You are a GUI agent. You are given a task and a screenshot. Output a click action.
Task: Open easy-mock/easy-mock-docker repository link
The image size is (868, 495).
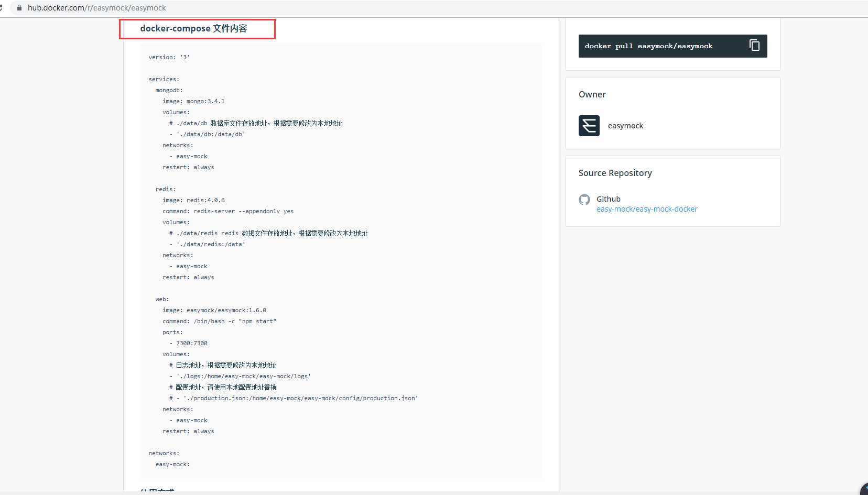pyautogui.click(x=647, y=209)
